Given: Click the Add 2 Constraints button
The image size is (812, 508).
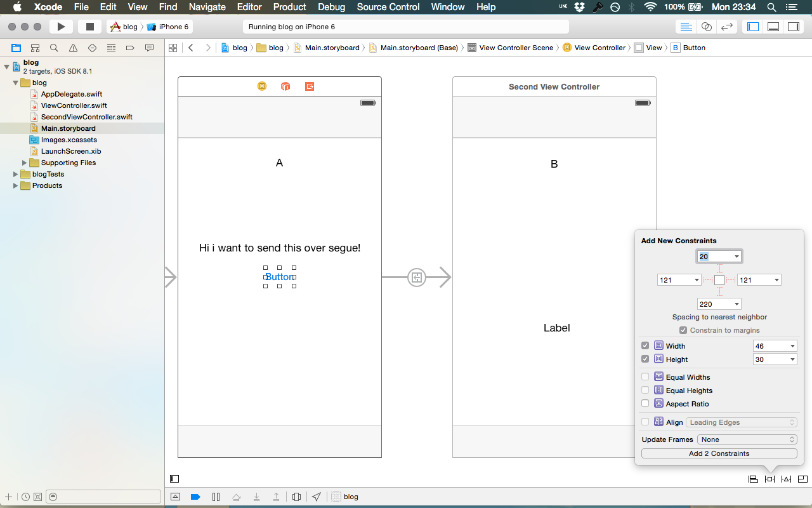Looking at the screenshot, I should [719, 453].
